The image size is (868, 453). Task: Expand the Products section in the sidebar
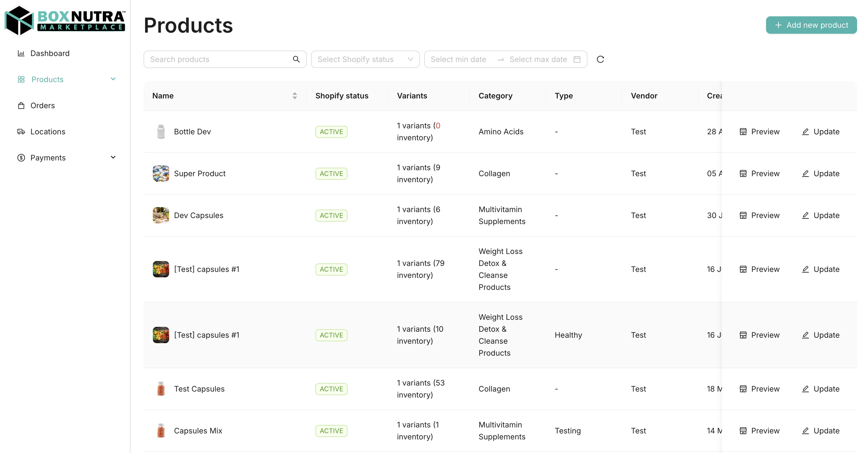(113, 79)
